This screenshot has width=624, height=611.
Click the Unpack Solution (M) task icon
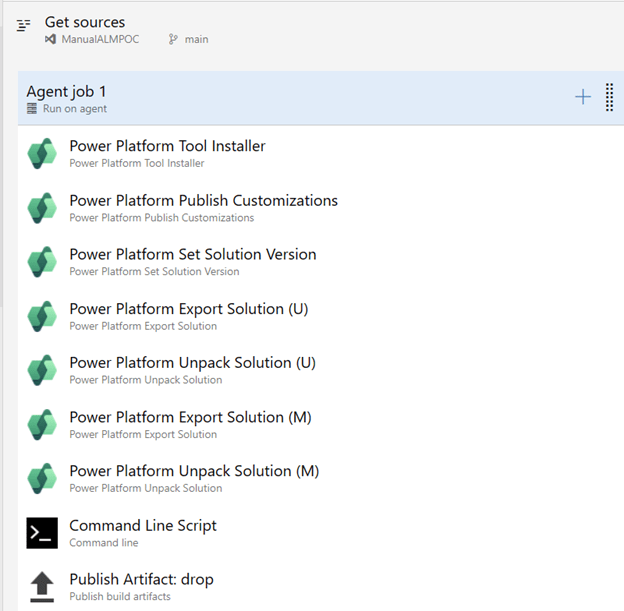click(42, 479)
